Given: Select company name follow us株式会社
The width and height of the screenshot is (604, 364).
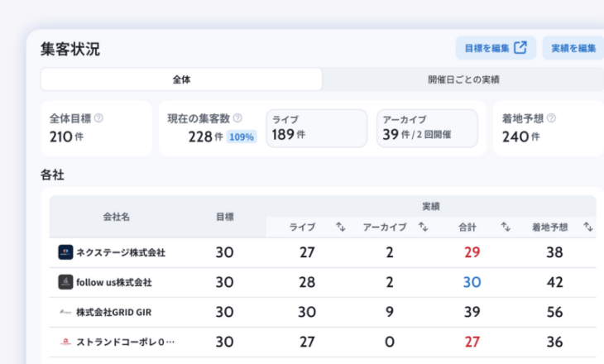Looking at the screenshot, I should coord(114,282).
